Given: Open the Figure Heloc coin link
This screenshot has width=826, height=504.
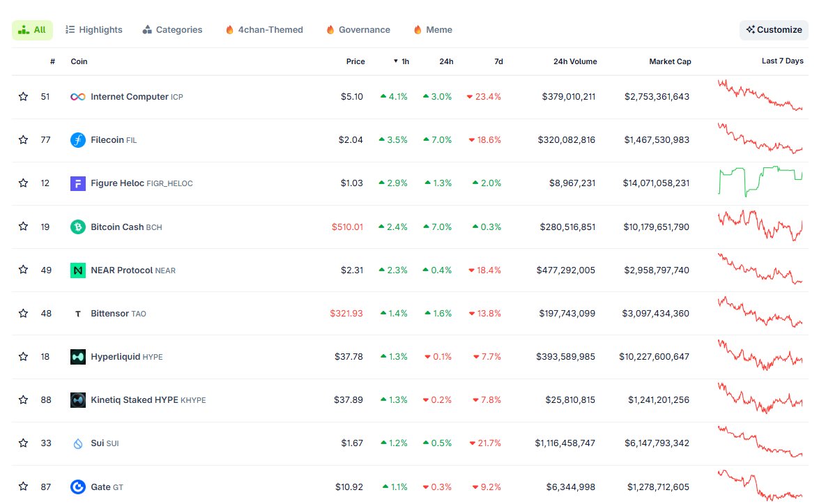Looking at the screenshot, I should click(142, 183).
